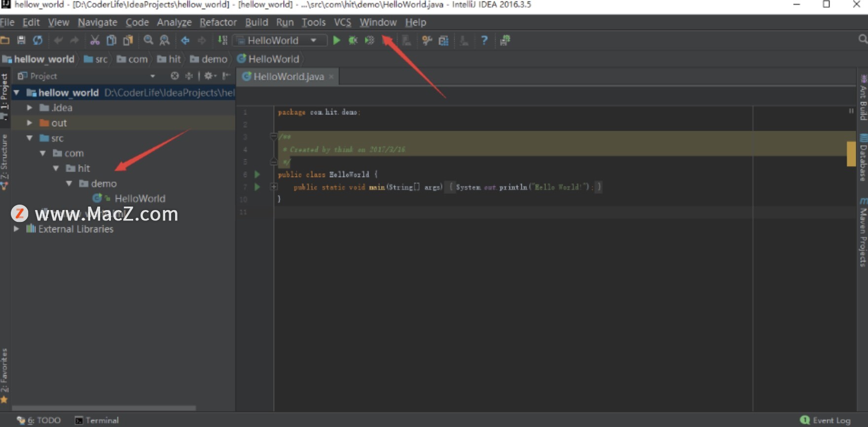
Task: Expand the folded main method body
Action: click(x=274, y=187)
